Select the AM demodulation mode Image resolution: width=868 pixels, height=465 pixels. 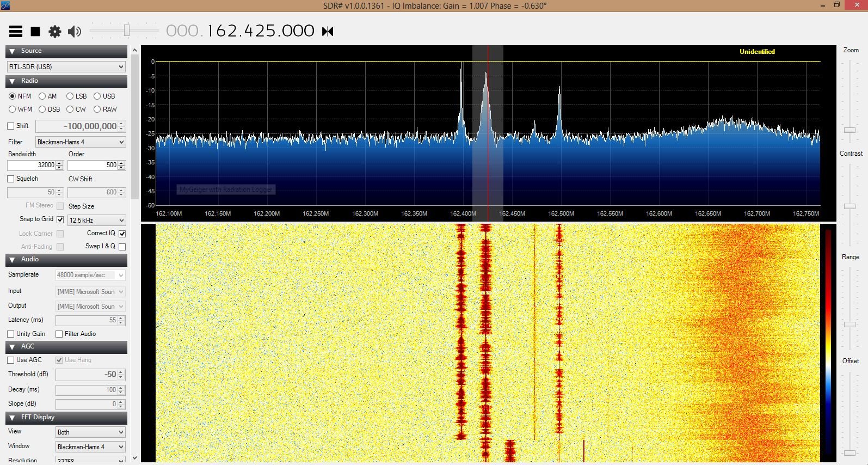click(x=42, y=96)
